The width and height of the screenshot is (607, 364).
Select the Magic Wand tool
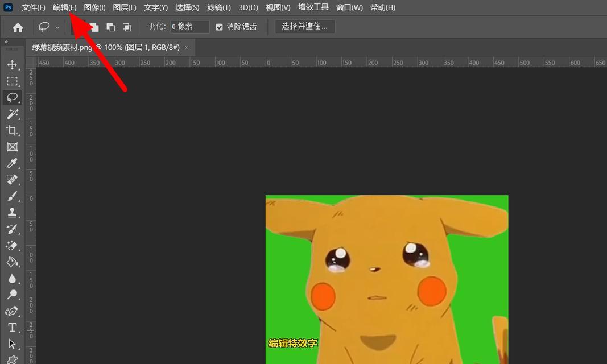[x=12, y=114]
